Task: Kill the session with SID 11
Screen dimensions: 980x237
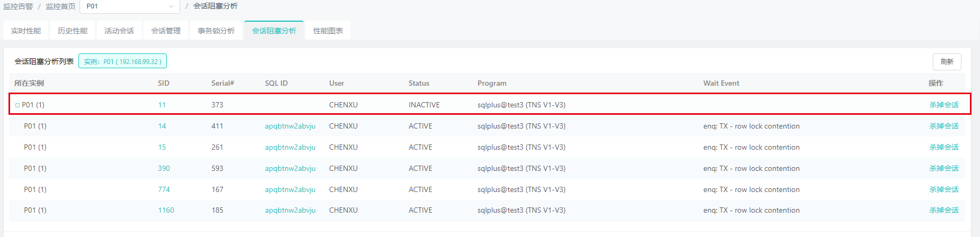Action: pos(943,105)
